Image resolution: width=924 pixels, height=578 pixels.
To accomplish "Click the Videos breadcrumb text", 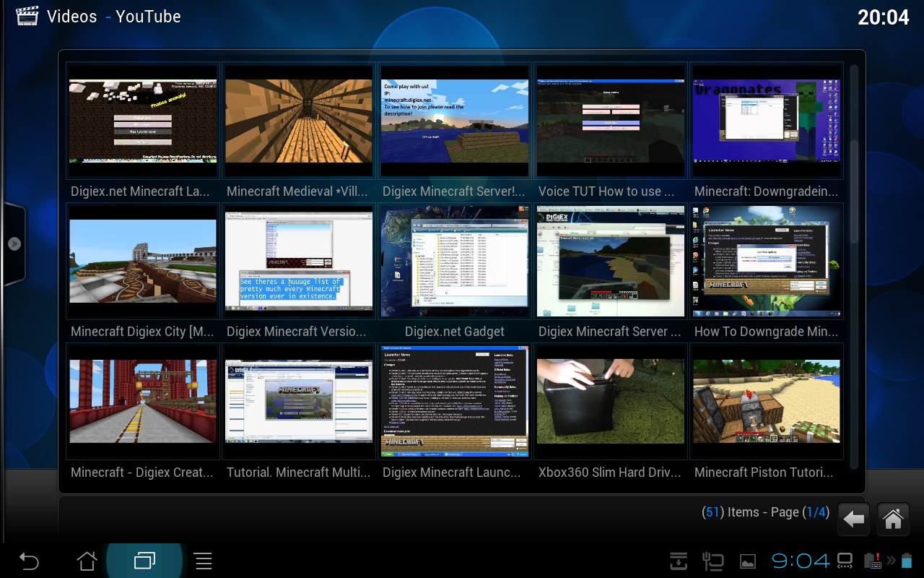I will point(71,16).
